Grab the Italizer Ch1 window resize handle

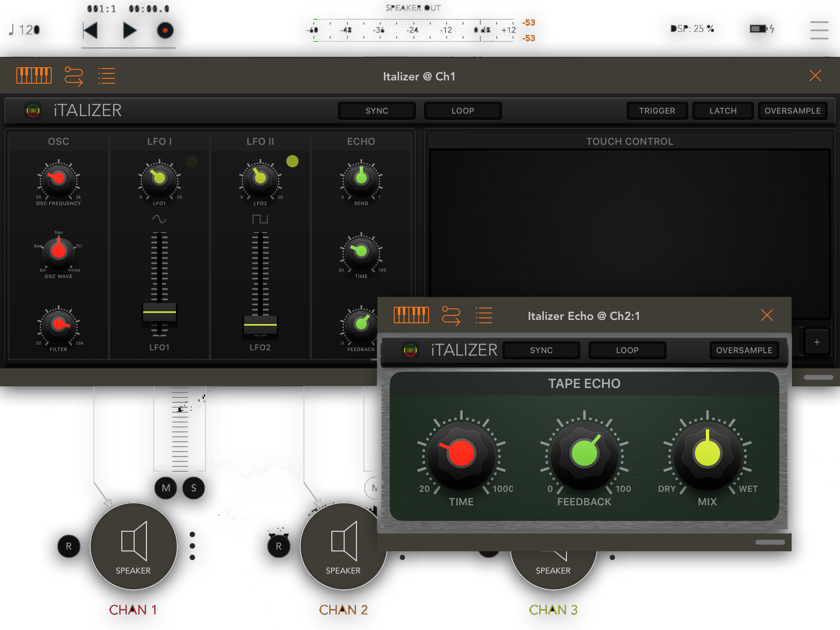point(818,377)
